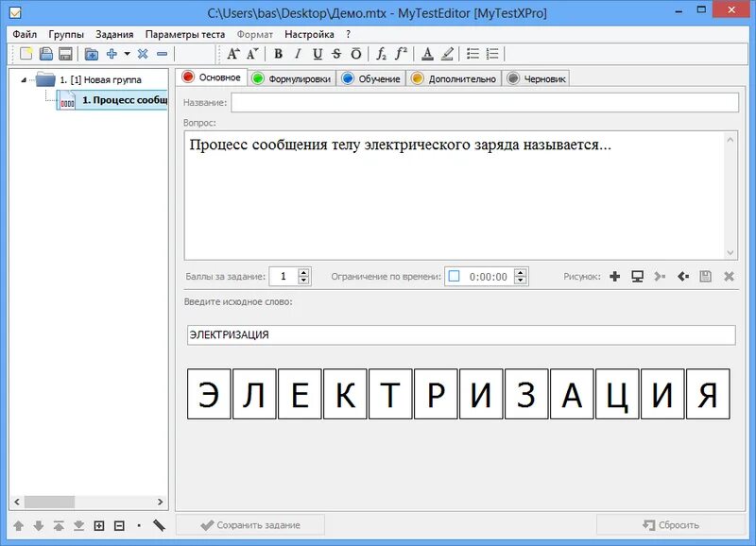This screenshot has width=756, height=546.
Task: Expand all tree nodes icon
Action: pos(99,526)
